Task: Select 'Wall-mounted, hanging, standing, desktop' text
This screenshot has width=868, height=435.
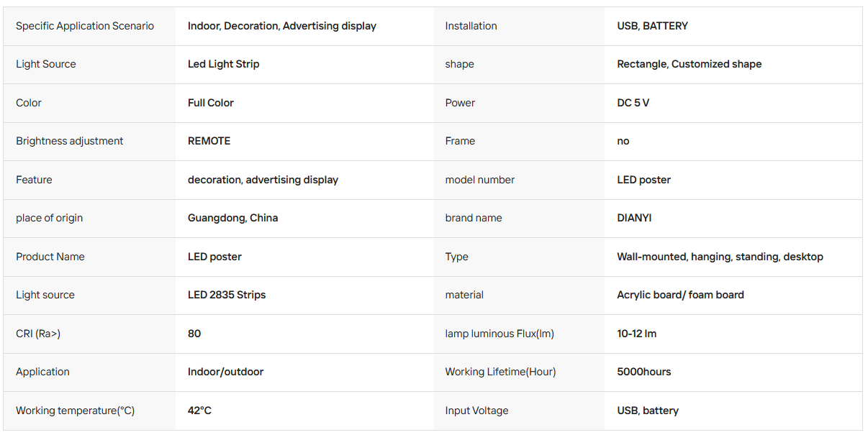Action: (720, 257)
